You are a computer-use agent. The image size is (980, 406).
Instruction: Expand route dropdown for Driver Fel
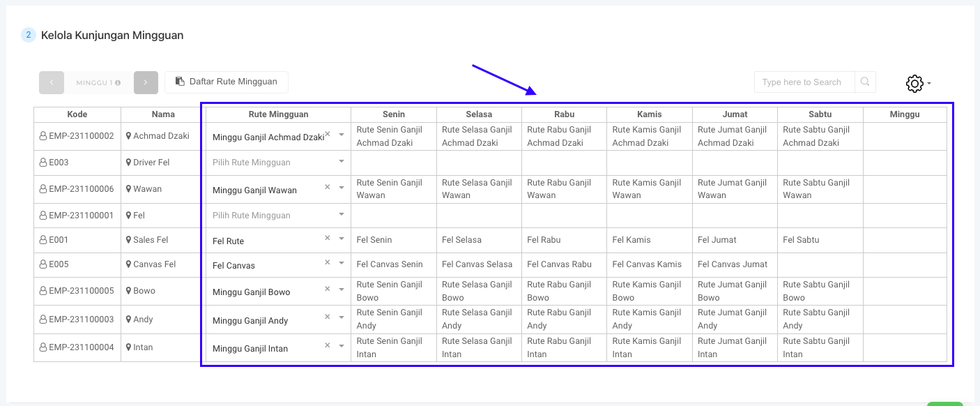tap(342, 162)
